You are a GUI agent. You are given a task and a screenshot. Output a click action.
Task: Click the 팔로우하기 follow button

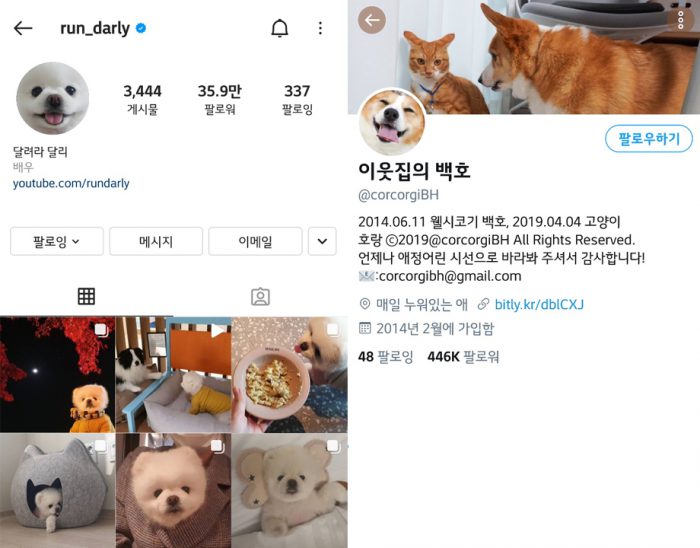click(649, 139)
